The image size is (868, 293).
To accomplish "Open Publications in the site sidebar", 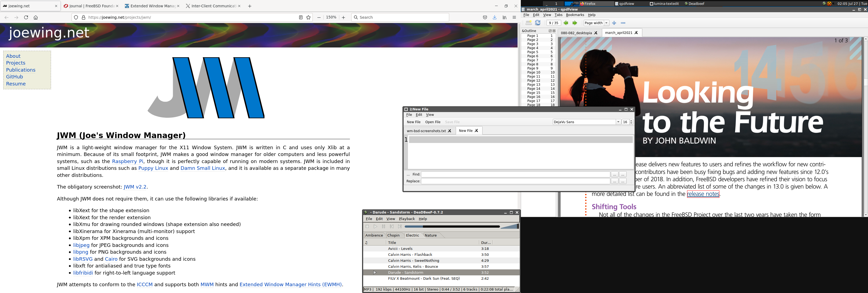I will tap(21, 70).
